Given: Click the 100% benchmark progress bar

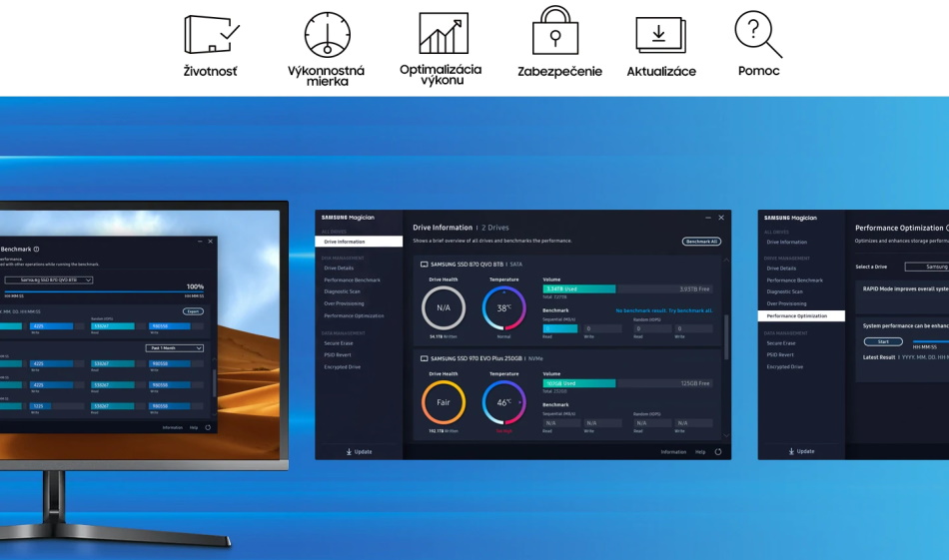Looking at the screenshot, I should 104,291.
